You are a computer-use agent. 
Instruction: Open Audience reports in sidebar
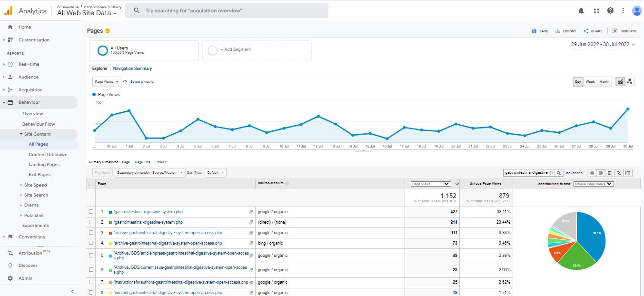click(x=29, y=77)
